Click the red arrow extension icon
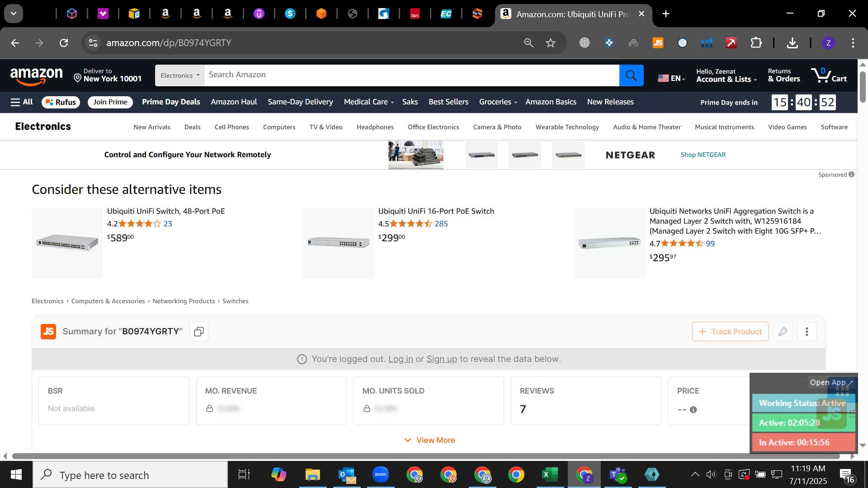Image resolution: width=868 pixels, height=488 pixels. click(x=731, y=43)
